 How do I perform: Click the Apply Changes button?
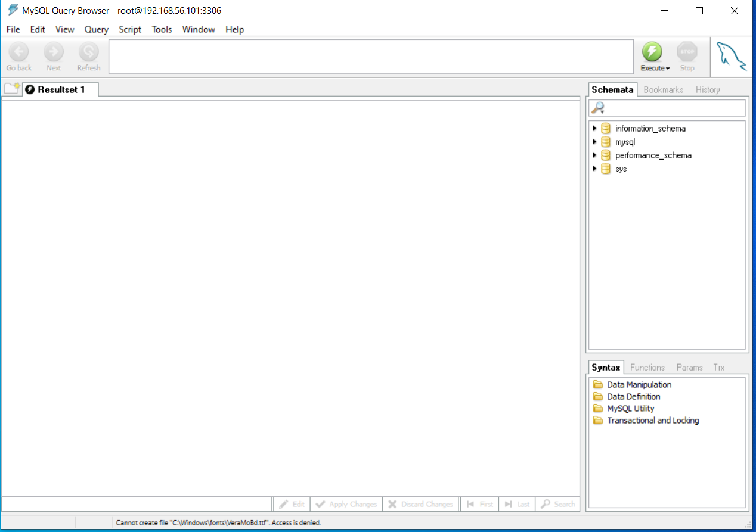click(346, 504)
